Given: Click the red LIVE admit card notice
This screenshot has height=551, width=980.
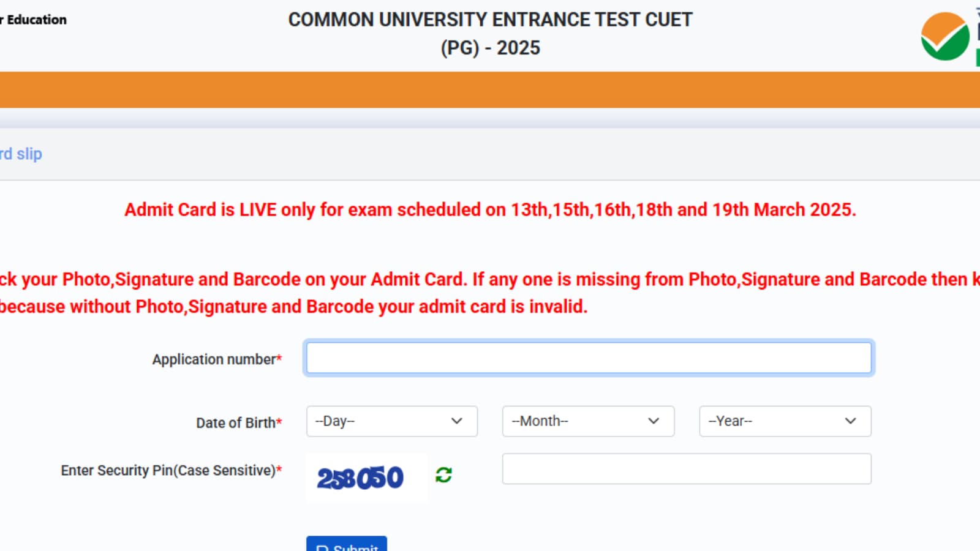Looking at the screenshot, I should coord(490,209).
